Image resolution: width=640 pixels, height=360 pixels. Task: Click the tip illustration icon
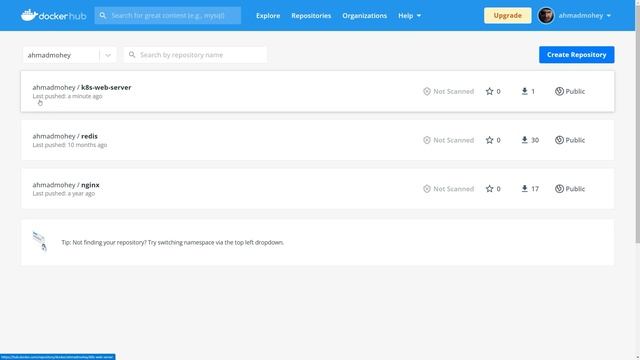tap(40, 241)
